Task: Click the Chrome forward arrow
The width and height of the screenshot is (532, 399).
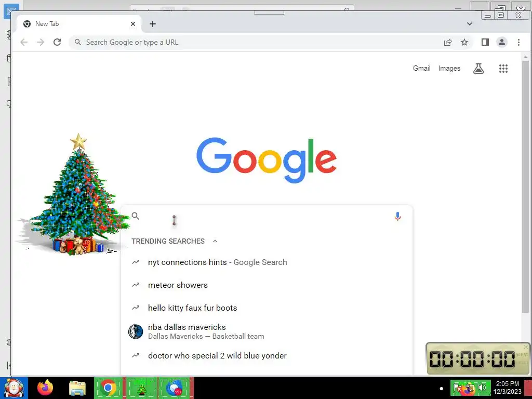Action: point(41,42)
